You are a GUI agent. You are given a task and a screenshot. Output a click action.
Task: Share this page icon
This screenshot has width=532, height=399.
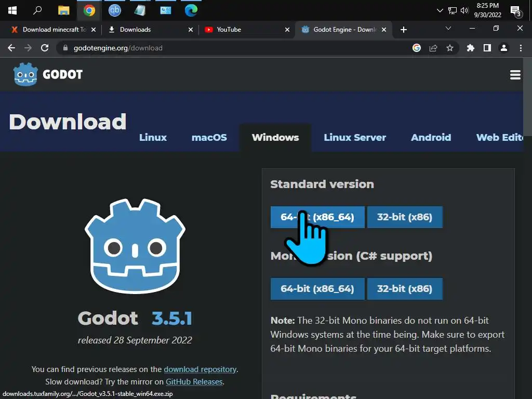point(433,48)
